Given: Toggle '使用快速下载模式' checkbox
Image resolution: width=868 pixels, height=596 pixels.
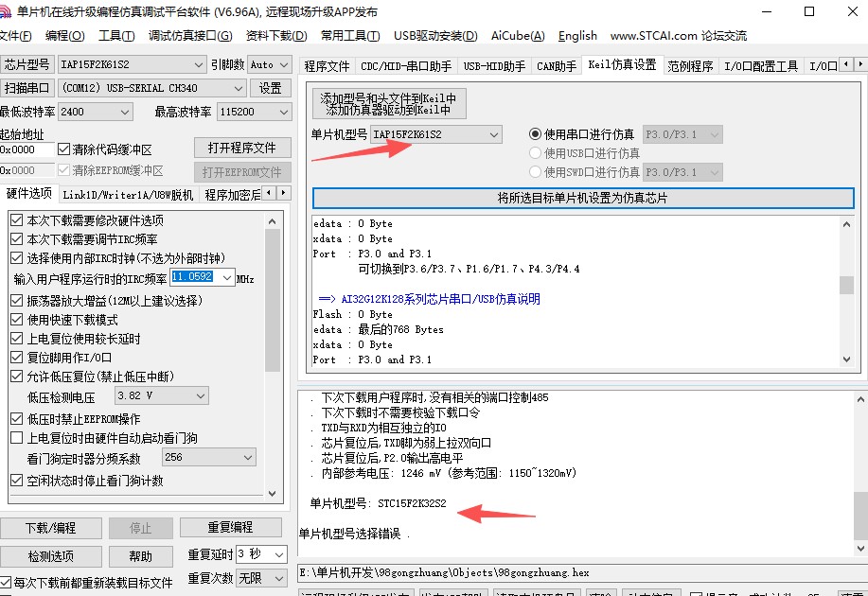Looking at the screenshot, I should tap(17, 320).
